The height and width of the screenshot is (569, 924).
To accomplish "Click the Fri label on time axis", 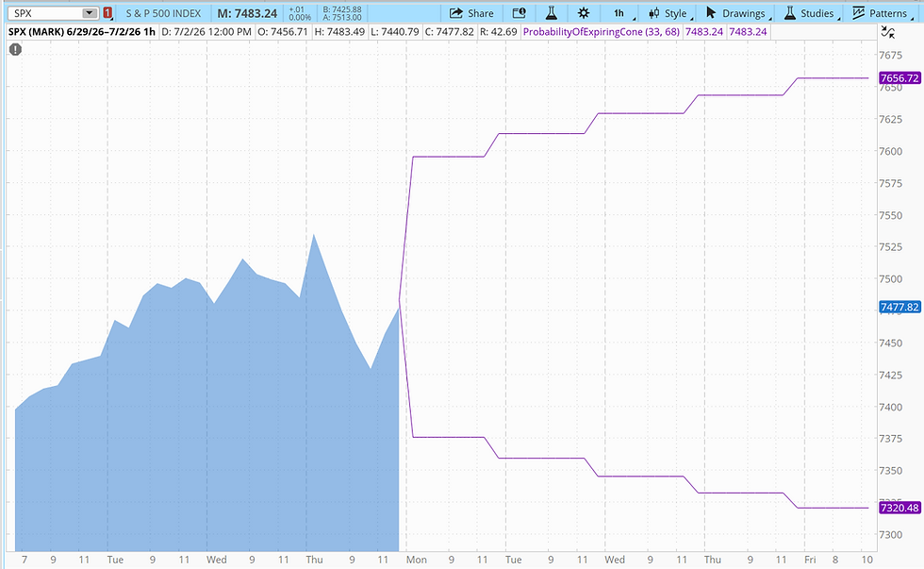I will (810, 560).
